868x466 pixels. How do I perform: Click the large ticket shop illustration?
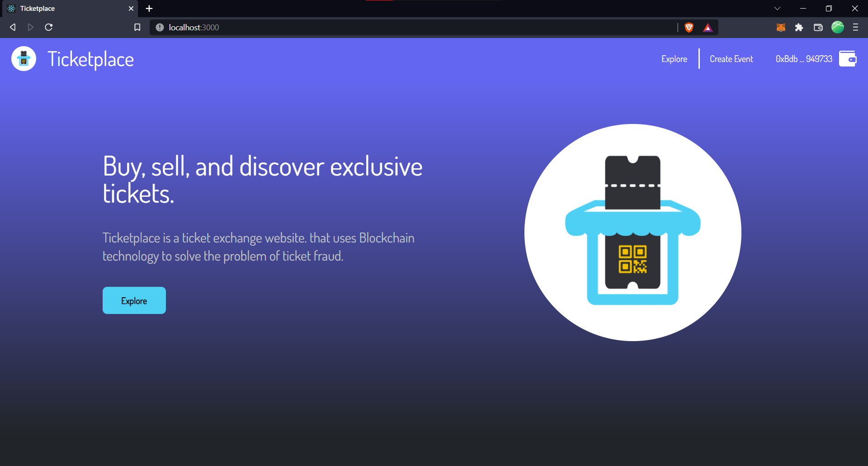[633, 233]
